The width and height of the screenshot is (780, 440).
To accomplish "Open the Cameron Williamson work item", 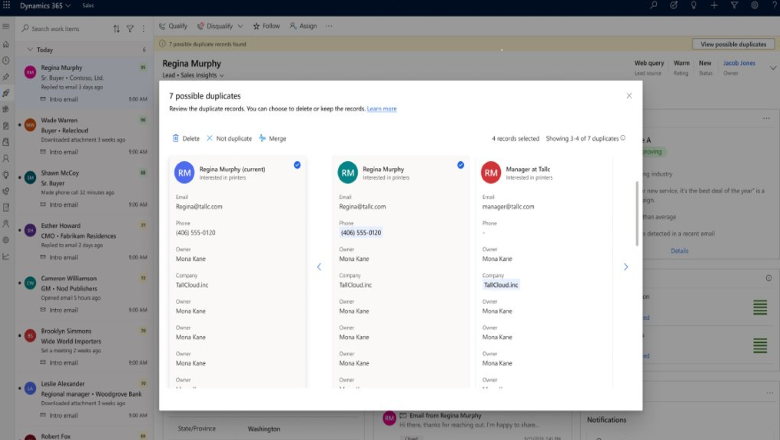I will 85,294.
